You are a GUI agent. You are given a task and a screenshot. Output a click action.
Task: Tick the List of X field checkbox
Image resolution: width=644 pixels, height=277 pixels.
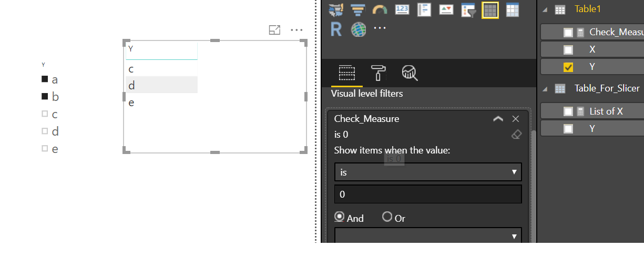tap(568, 111)
